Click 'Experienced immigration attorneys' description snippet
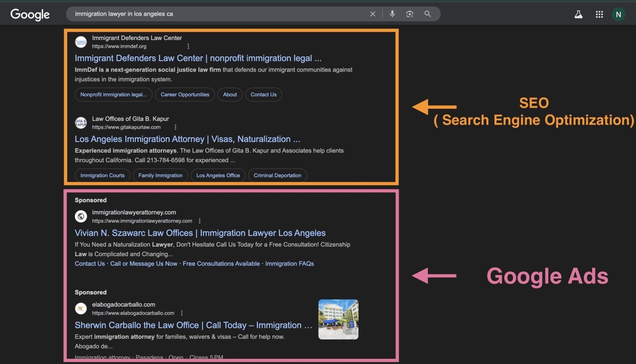This screenshot has width=636, height=364. tap(126, 151)
